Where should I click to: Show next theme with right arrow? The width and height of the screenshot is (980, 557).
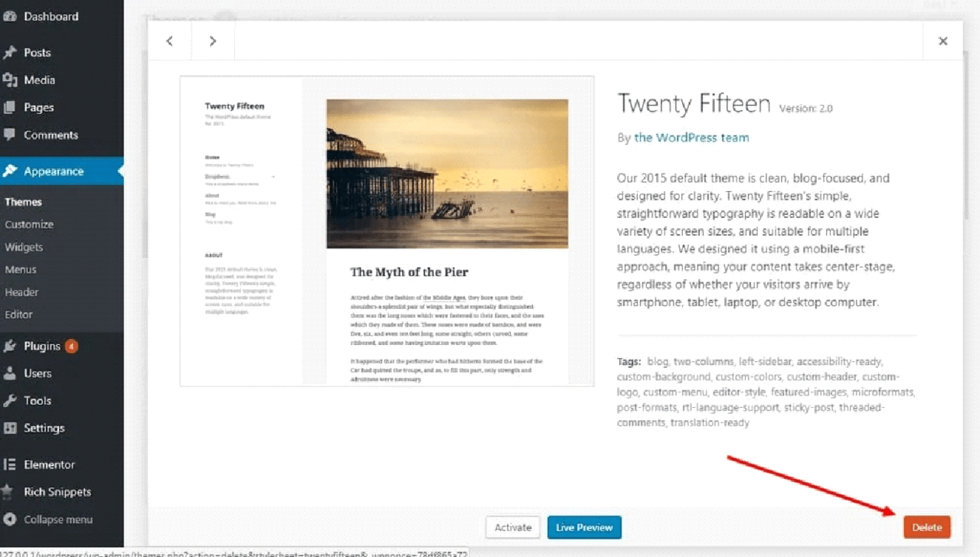[x=213, y=41]
